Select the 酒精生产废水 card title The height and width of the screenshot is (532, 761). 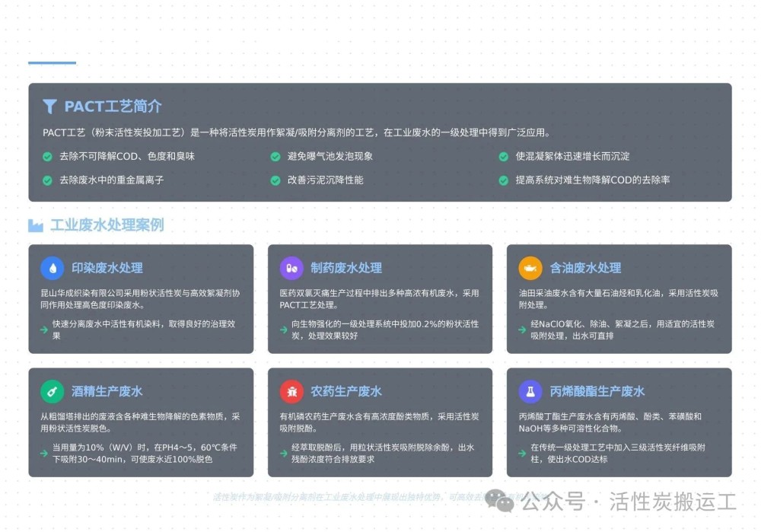pyautogui.click(x=107, y=391)
